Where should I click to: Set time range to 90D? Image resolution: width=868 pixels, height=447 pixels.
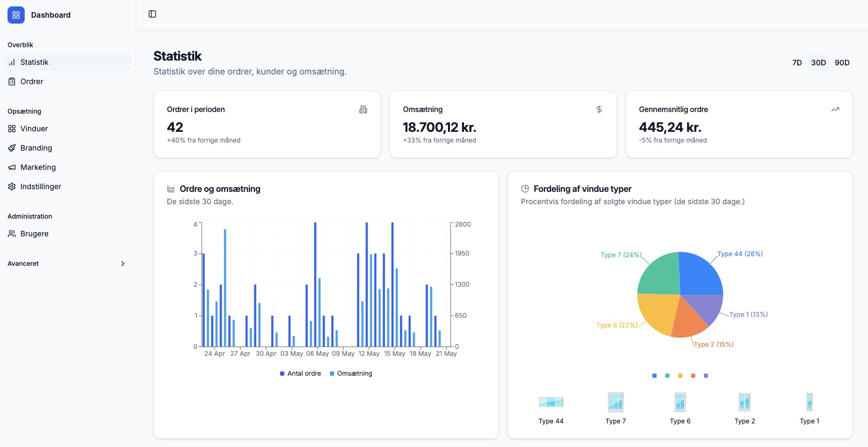(842, 63)
